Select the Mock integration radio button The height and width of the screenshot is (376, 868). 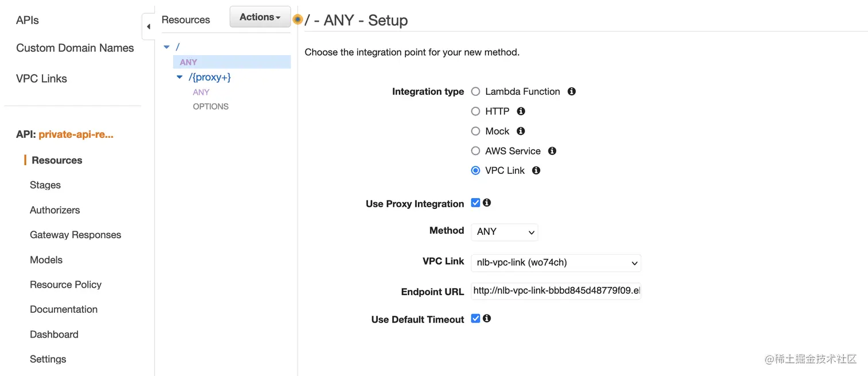tap(475, 131)
